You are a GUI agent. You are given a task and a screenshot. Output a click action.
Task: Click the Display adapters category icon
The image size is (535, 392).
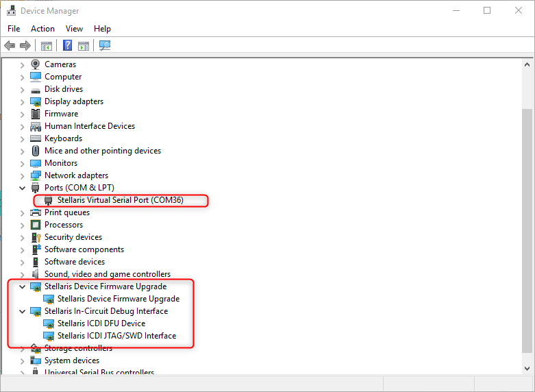tap(36, 101)
